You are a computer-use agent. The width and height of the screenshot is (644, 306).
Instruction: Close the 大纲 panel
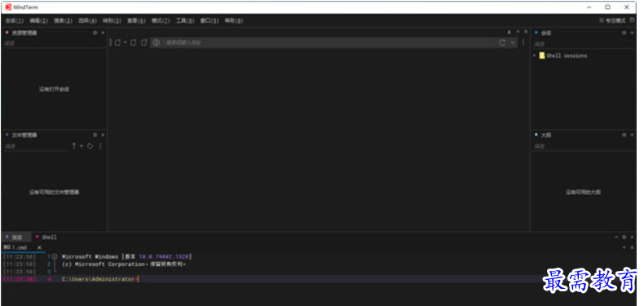pos(632,135)
